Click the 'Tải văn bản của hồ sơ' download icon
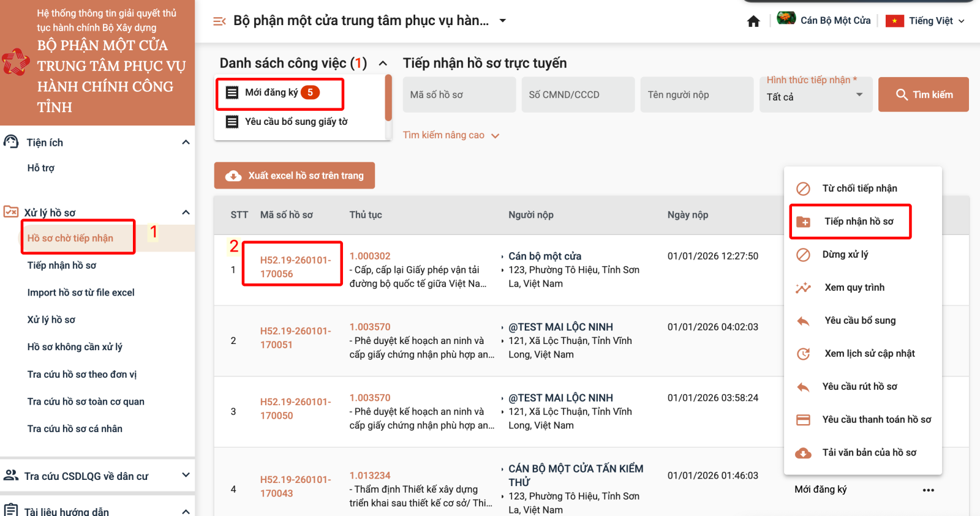This screenshot has width=980, height=516. click(803, 453)
